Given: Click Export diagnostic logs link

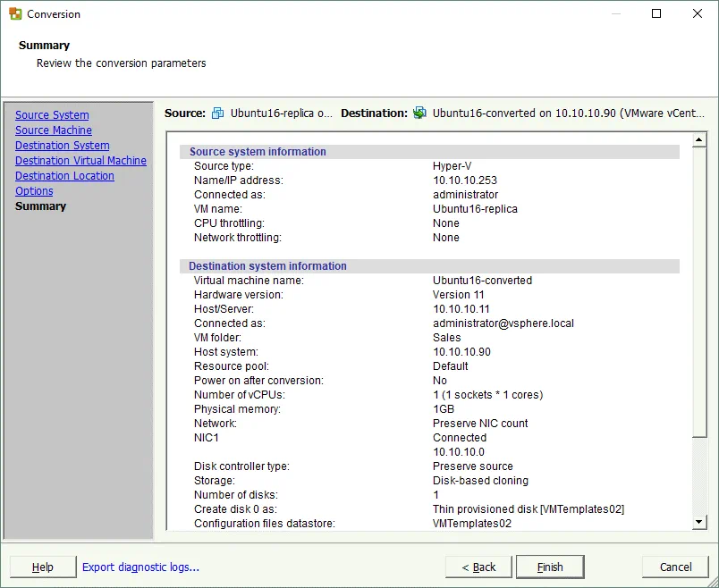Looking at the screenshot, I should pos(140,567).
